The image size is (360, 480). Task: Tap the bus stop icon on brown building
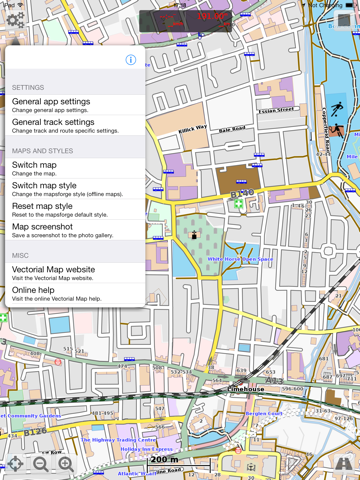click(x=241, y=182)
